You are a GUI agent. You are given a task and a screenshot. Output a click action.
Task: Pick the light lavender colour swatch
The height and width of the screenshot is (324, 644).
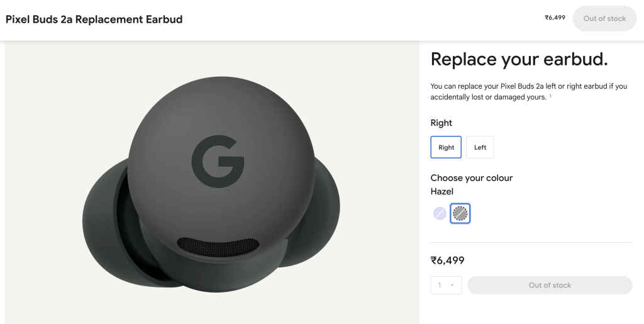click(x=440, y=214)
